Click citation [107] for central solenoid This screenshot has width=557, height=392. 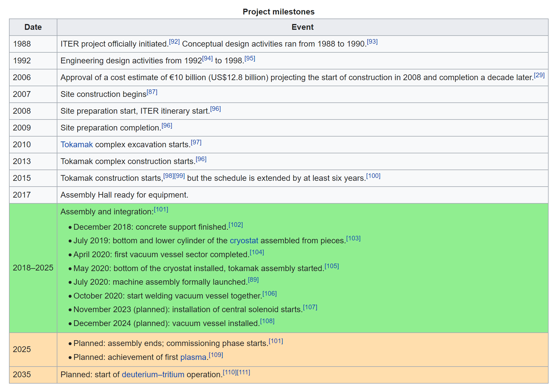coord(310,307)
